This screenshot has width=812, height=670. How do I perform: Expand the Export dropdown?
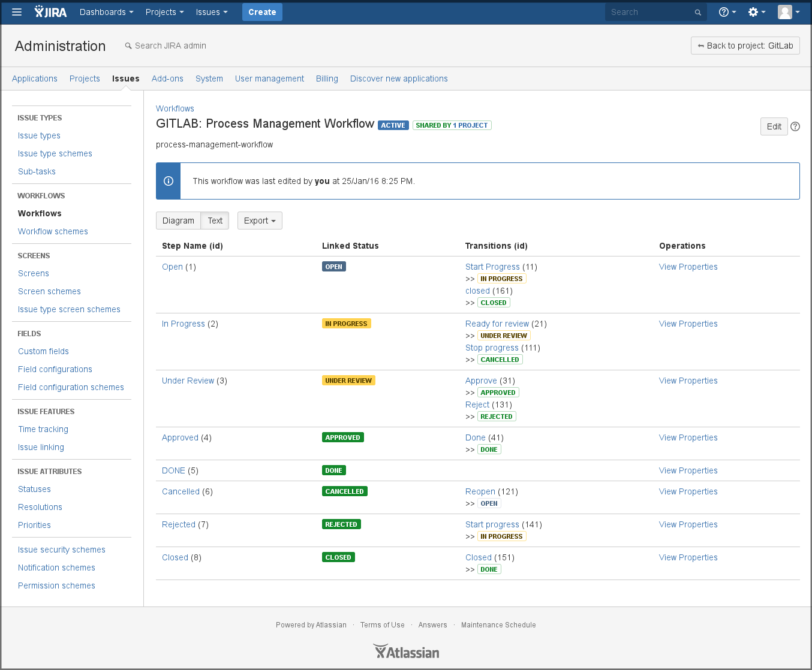[260, 221]
